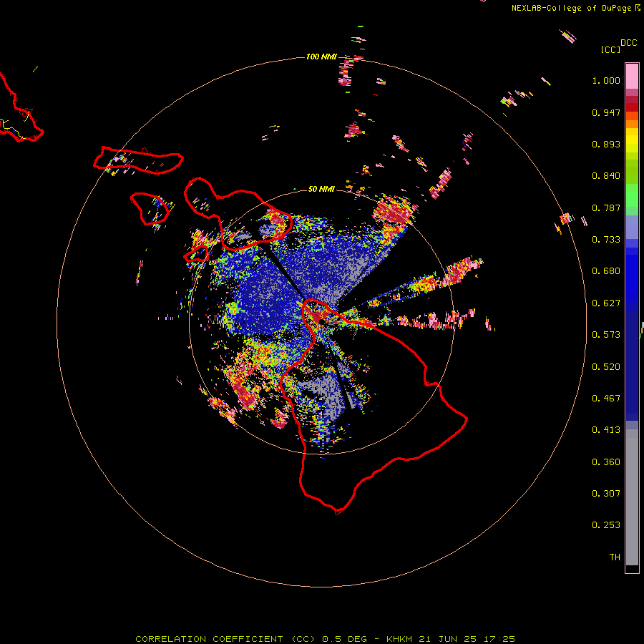Click the pink segment atop the color bar
The width and height of the screenshot is (644, 644).
pyautogui.click(x=632, y=76)
